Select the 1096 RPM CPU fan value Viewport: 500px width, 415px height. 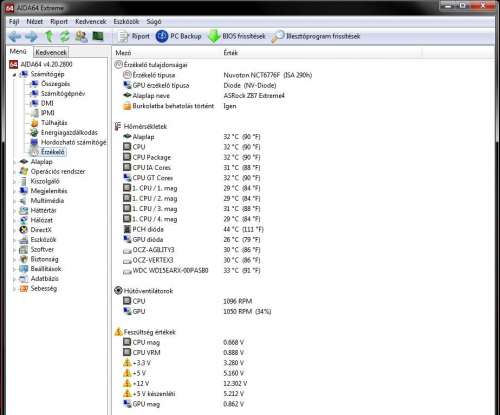(238, 301)
